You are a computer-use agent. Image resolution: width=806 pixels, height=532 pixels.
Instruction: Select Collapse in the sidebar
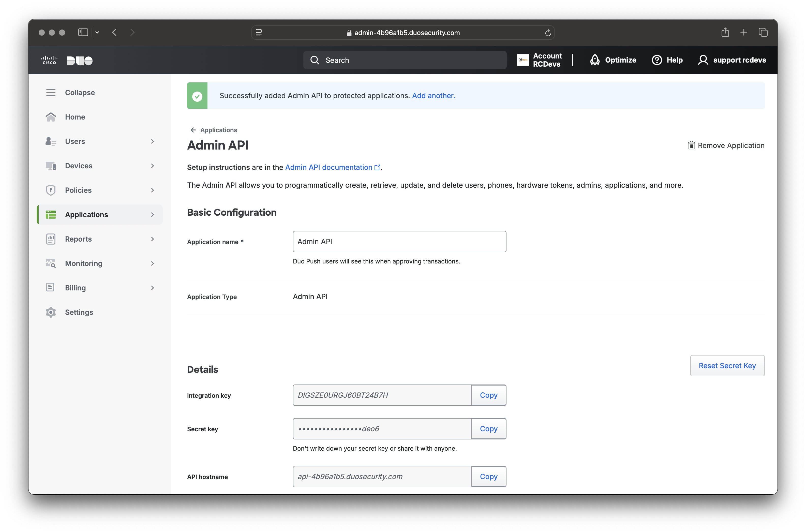pyautogui.click(x=80, y=93)
